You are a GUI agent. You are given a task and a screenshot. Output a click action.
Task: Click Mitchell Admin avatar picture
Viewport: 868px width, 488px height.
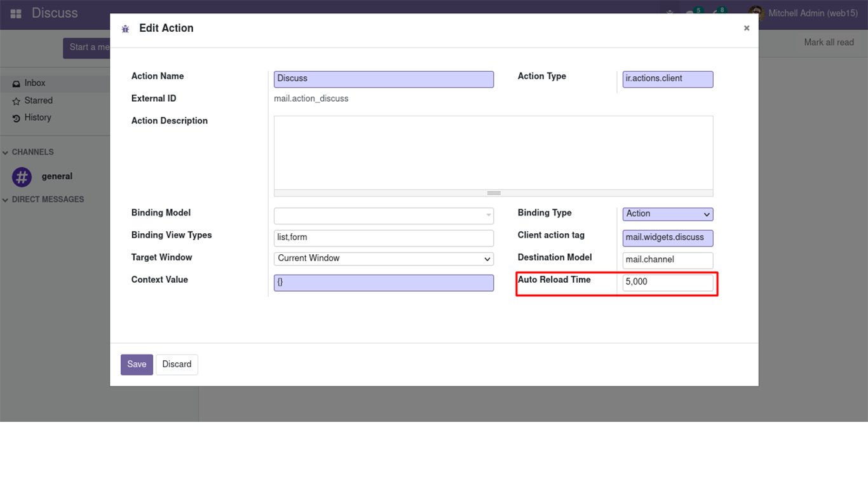pyautogui.click(x=756, y=13)
